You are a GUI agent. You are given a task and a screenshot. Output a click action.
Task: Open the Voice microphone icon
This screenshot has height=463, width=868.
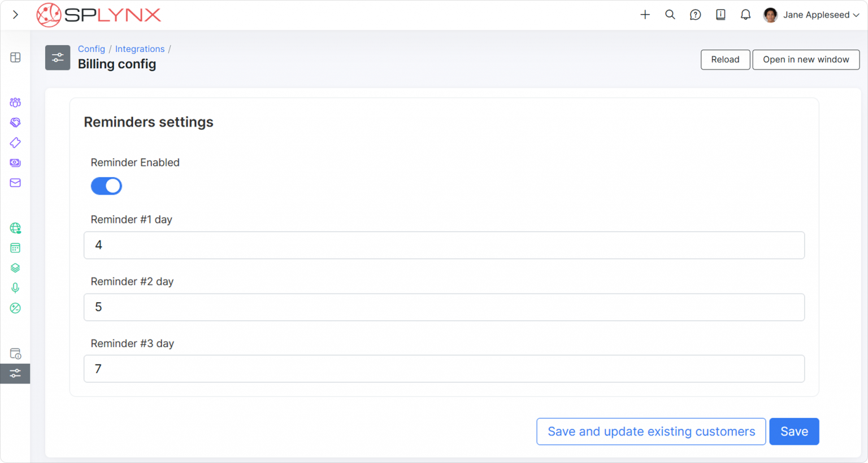[15, 287]
